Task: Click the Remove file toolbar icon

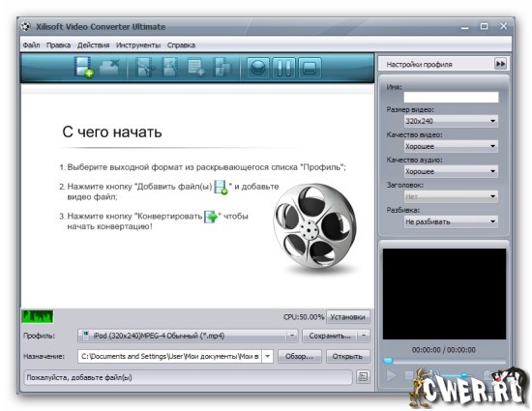Action: click(109, 67)
